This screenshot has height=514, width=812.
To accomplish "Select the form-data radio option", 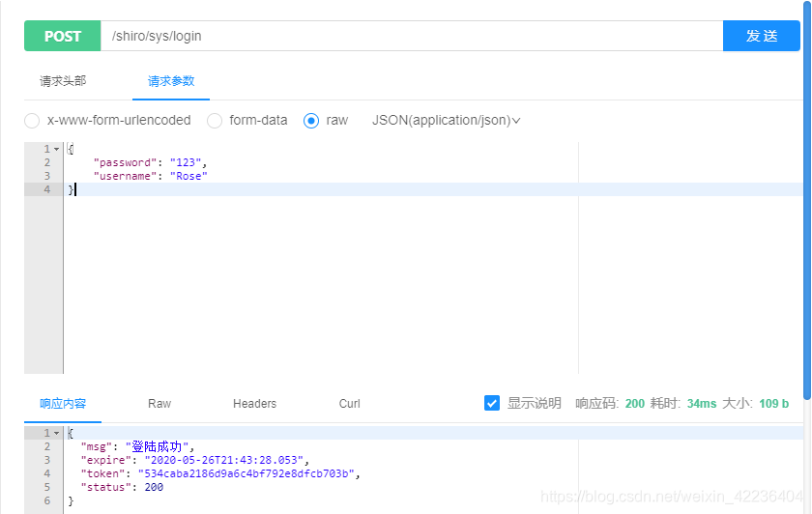I will [215, 121].
